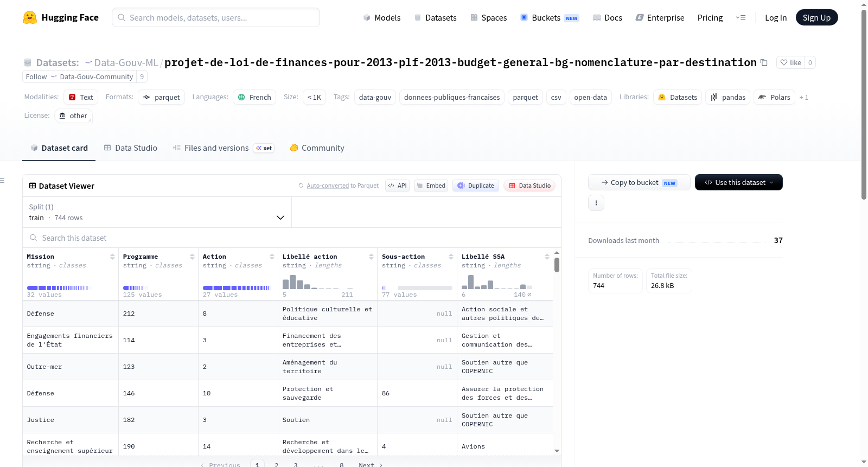The height and width of the screenshot is (467, 868).
Task: Open Pricing in top navigation
Action: pos(710,17)
